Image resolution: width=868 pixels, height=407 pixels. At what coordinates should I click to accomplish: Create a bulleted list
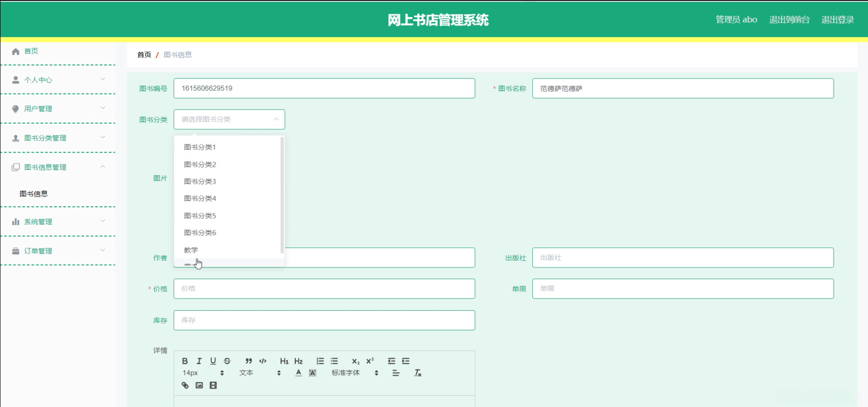[334, 361]
